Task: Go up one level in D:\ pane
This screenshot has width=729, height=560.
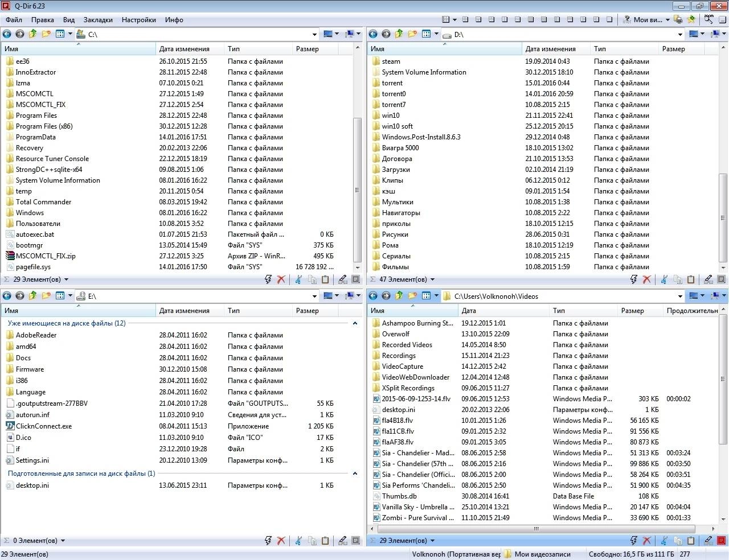Action: (x=399, y=34)
